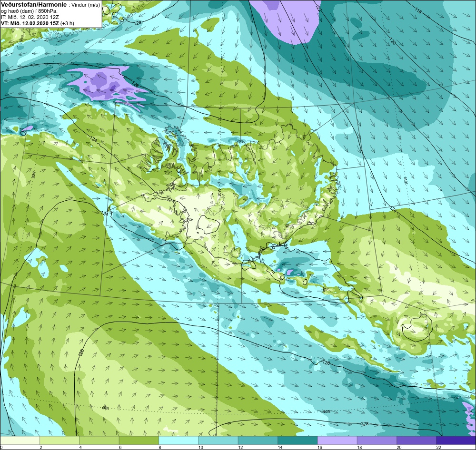Click the legend scale value '14'
The image size is (476, 450).
point(280,447)
